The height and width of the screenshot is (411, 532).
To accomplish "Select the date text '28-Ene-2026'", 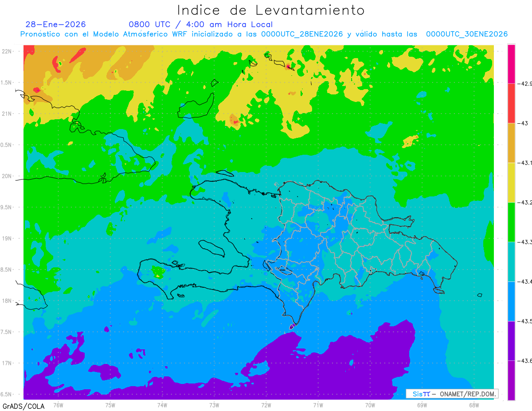I will (x=56, y=24).
